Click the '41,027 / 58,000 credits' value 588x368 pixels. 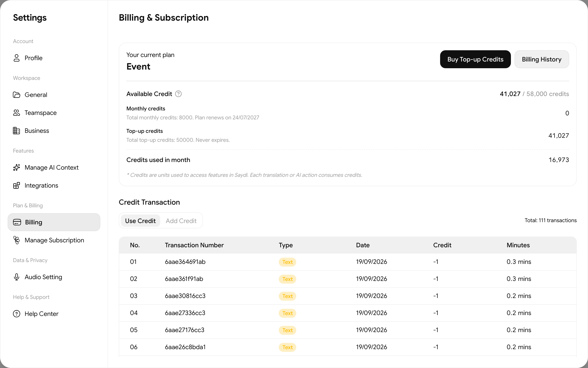pos(534,94)
